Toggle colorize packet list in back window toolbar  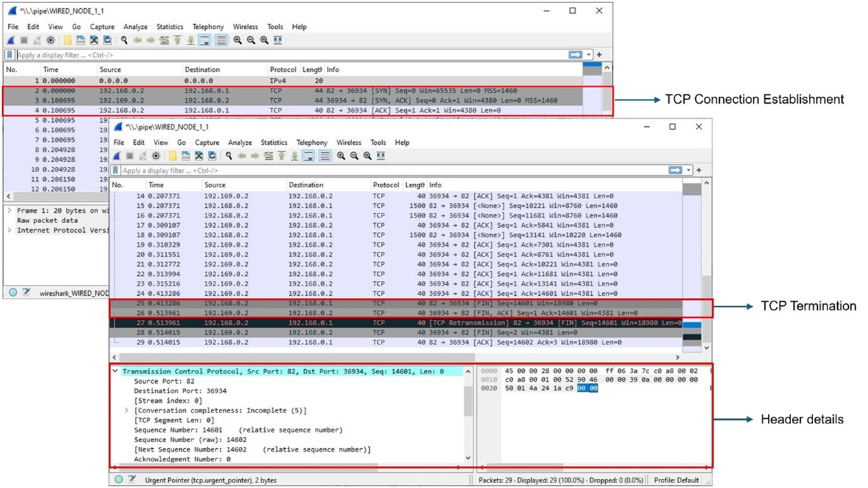pyautogui.click(x=221, y=40)
